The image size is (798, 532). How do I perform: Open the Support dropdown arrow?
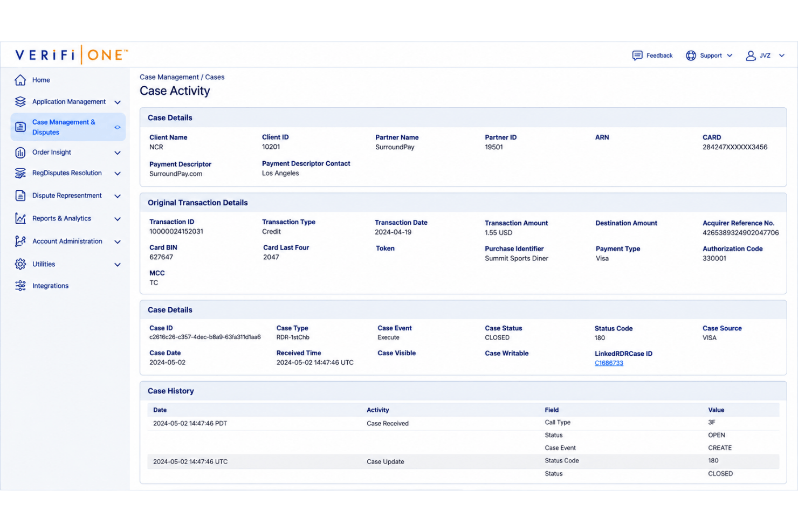point(730,56)
